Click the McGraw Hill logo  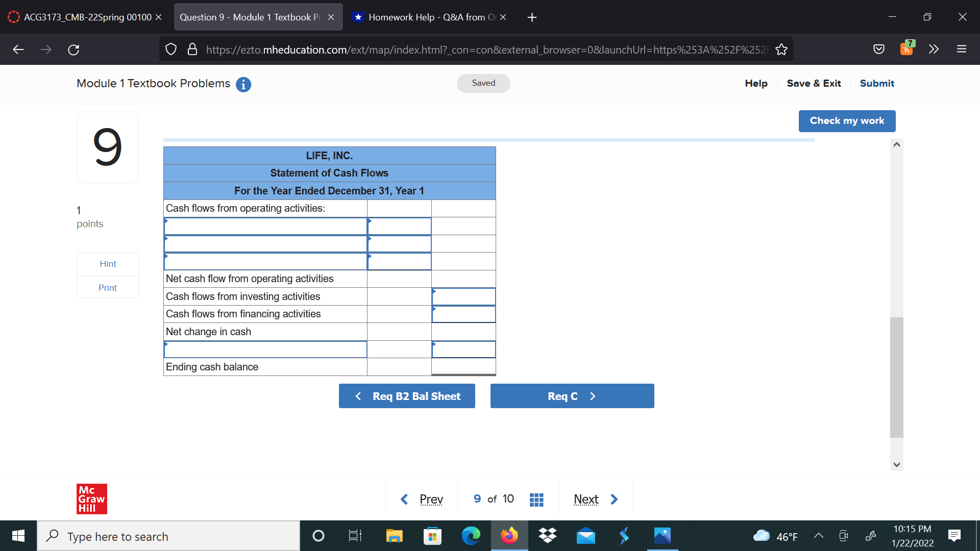(x=91, y=499)
